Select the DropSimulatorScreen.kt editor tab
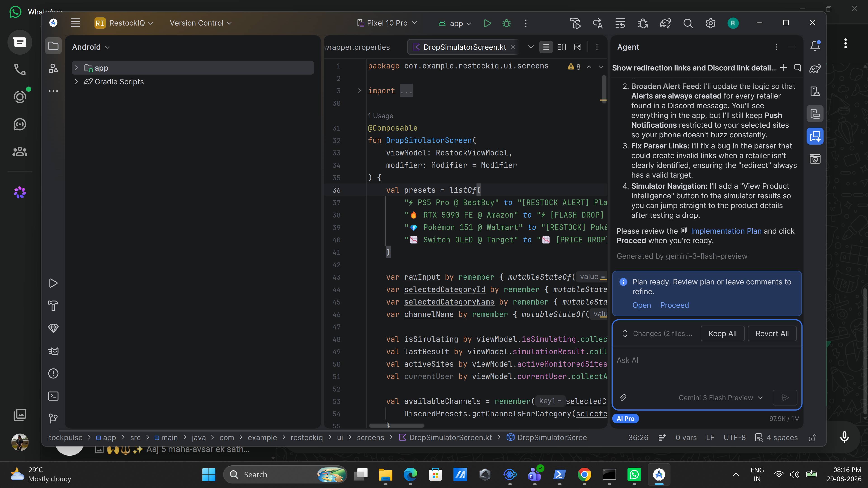Screen dimensions: 868x488 click(464, 47)
